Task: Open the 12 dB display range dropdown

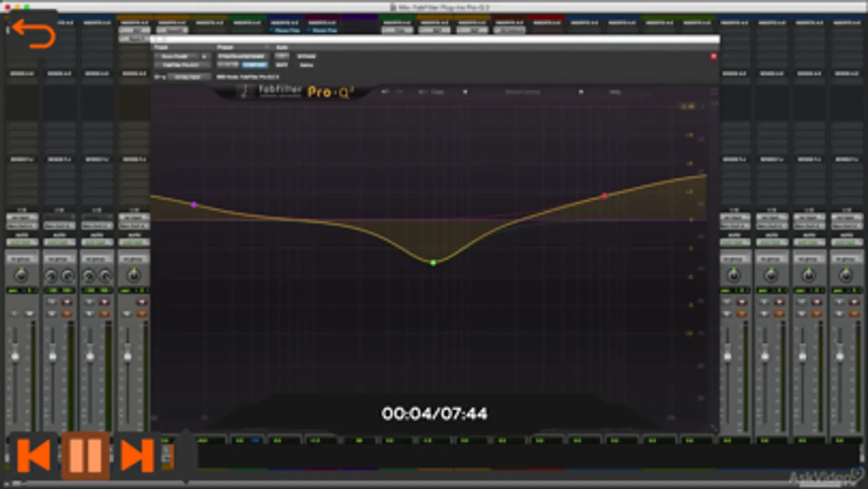Action: coord(688,106)
